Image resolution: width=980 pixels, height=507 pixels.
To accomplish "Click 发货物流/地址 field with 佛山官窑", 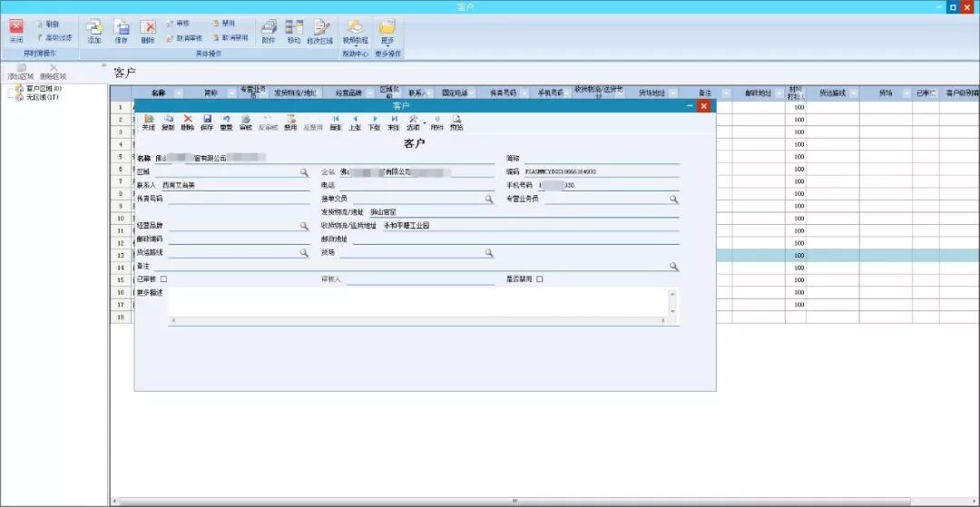I will [524, 212].
